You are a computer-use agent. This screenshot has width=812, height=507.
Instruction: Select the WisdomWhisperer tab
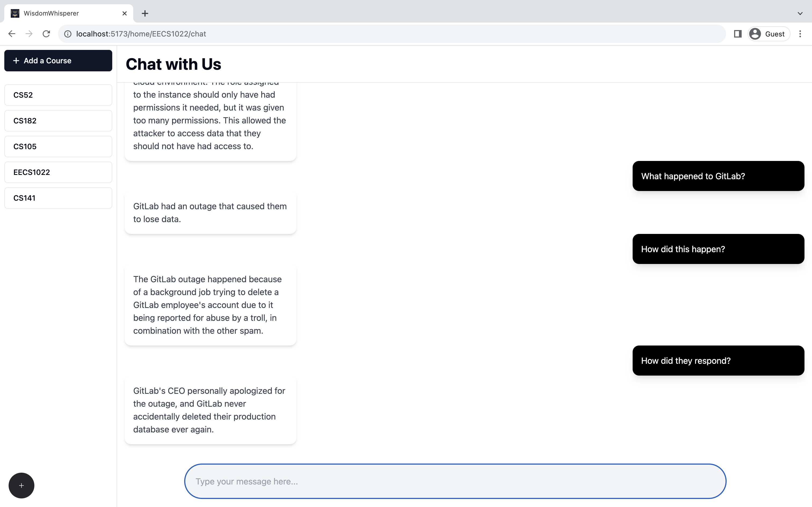pyautogui.click(x=67, y=13)
